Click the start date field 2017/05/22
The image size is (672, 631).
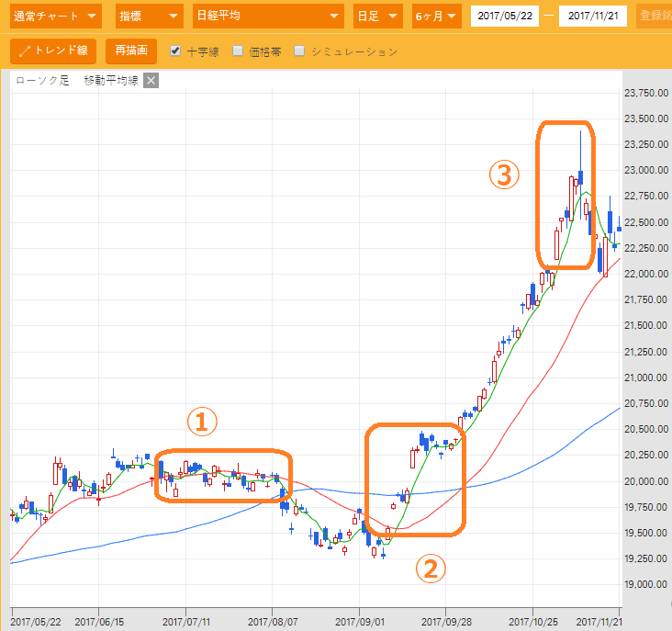[x=504, y=17]
